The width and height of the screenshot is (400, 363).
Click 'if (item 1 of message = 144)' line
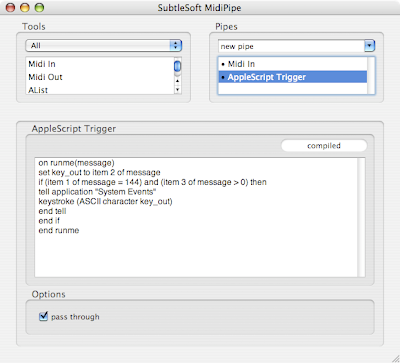pos(152,182)
